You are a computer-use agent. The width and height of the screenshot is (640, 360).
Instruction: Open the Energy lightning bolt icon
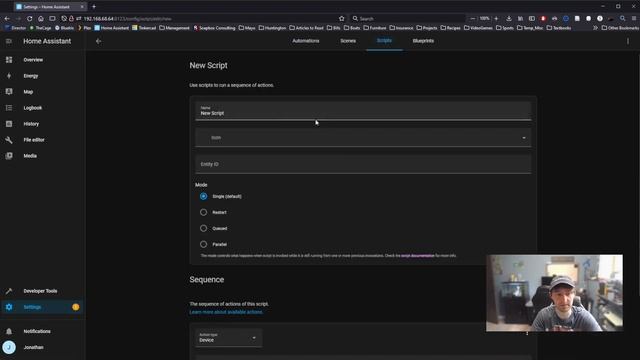click(x=9, y=76)
